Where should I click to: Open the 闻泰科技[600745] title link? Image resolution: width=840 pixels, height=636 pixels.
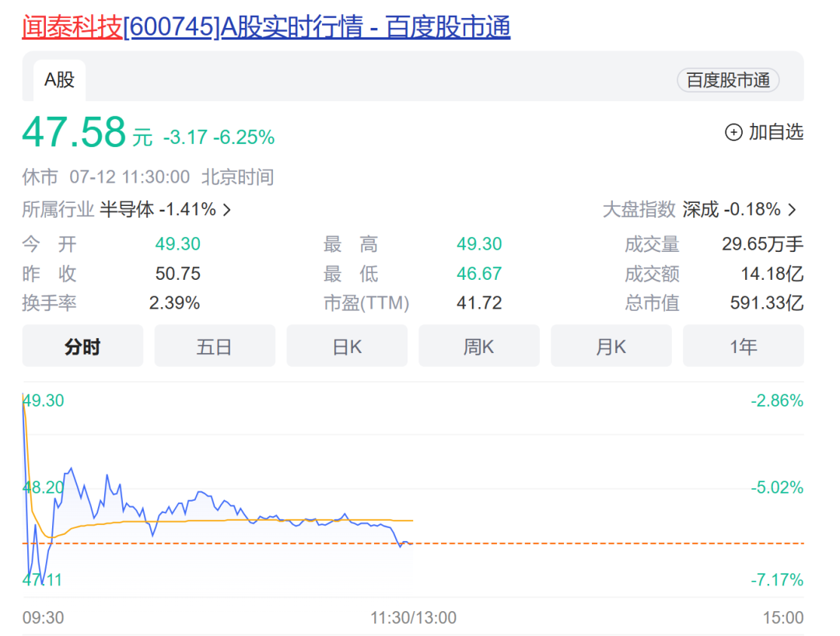pos(266,26)
